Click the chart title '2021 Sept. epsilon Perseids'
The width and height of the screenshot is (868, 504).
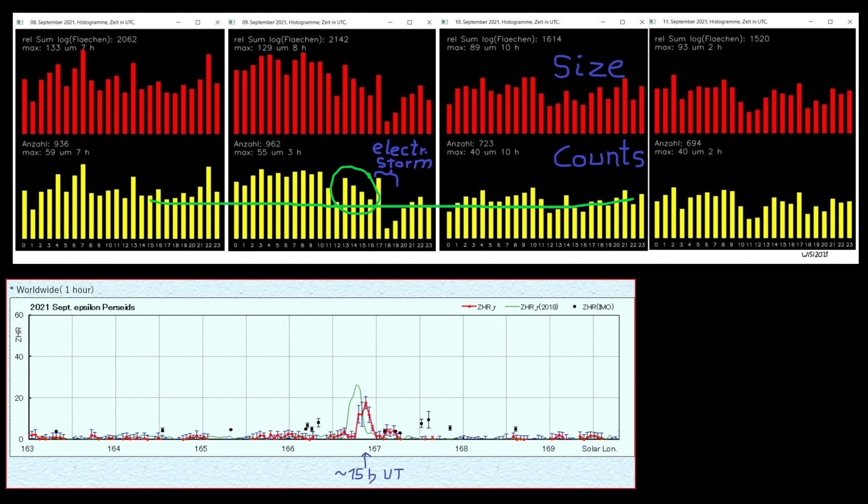click(83, 307)
